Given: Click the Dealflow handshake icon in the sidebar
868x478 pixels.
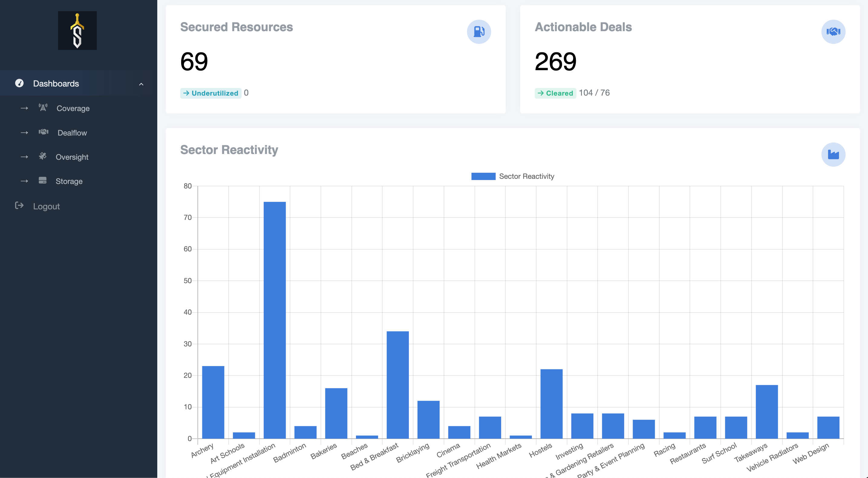Looking at the screenshot, I should coord(44,132).
